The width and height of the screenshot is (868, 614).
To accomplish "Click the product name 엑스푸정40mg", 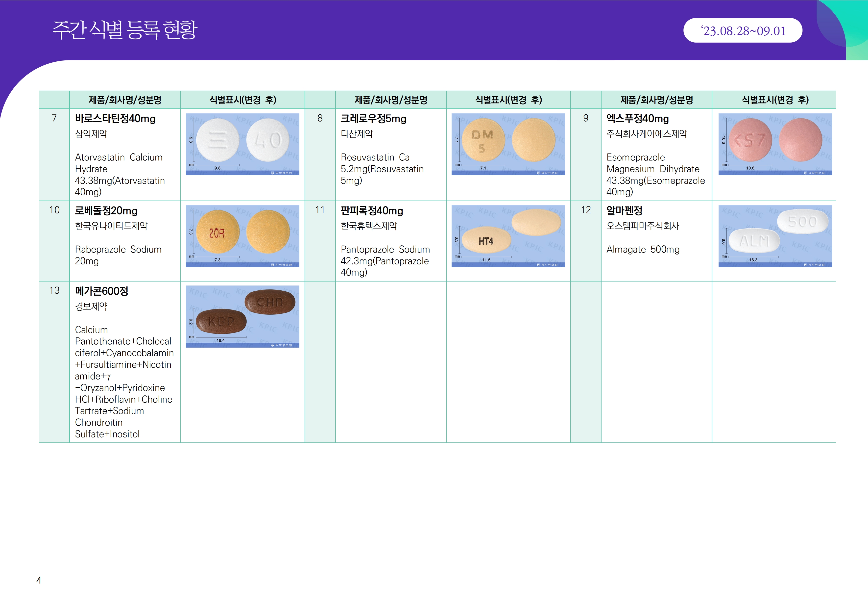I will 637,119.
